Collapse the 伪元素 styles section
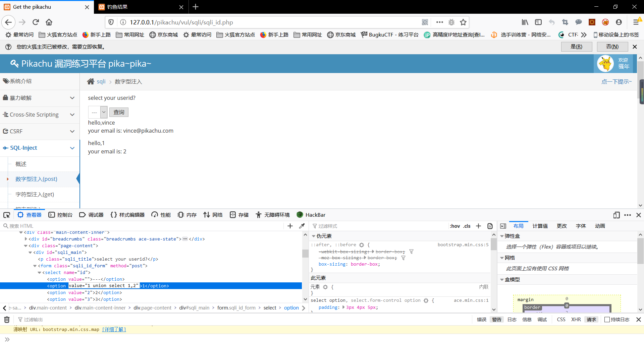 pos(314,236)
